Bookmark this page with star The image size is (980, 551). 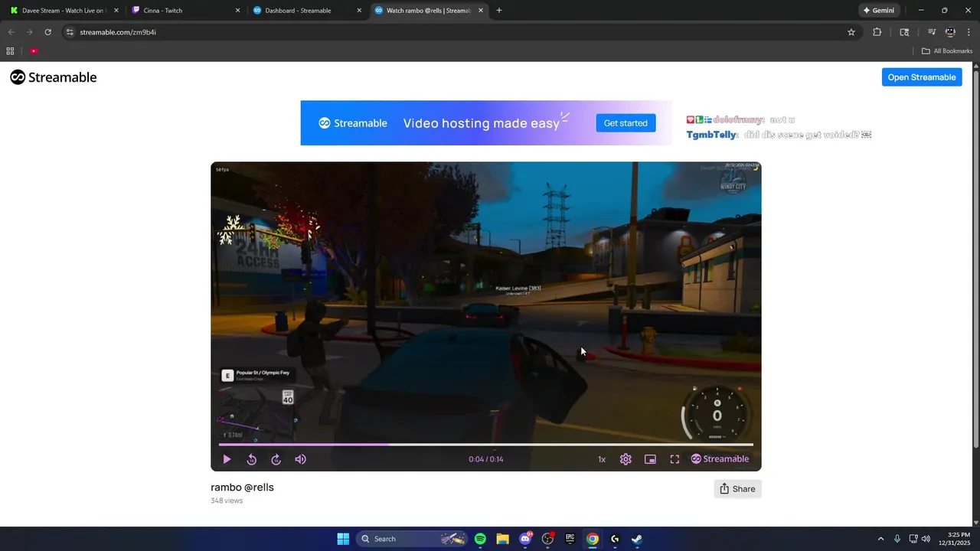(x=851, y=32)
